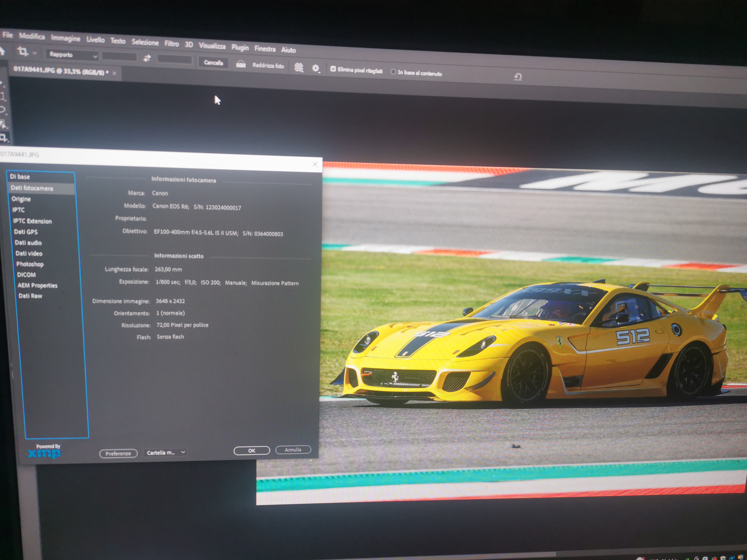Image resolution: width=747 pixels, height=560 pixels.
Task: Select the DICOM category
Action: 26,275
